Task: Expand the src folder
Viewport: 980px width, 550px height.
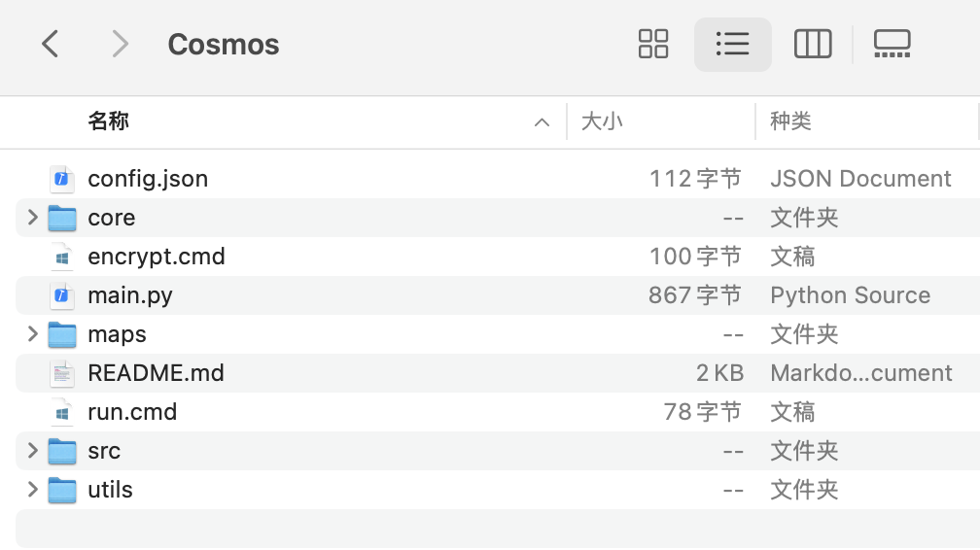Action: coord(33,451)
